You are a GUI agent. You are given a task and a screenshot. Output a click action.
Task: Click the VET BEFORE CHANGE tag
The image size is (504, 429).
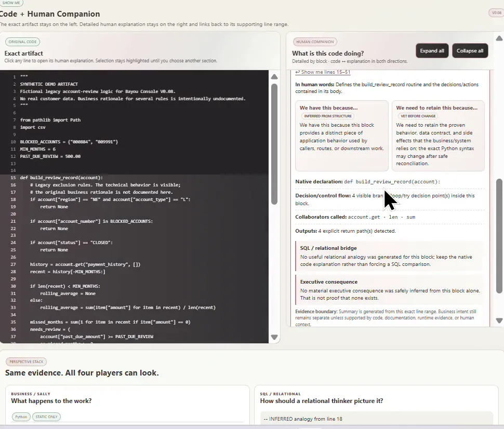click(418, 116)
